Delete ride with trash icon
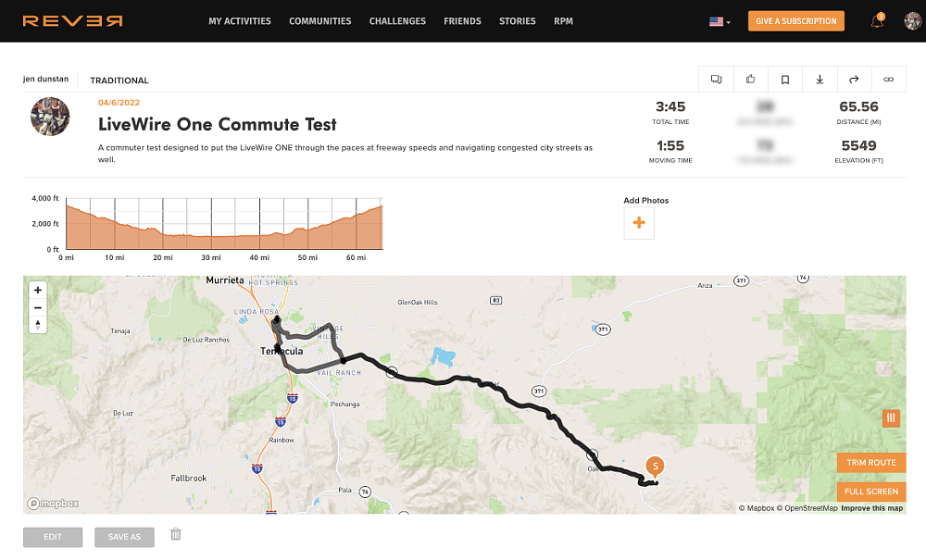926x560 pixels. (x=176, y=534)
